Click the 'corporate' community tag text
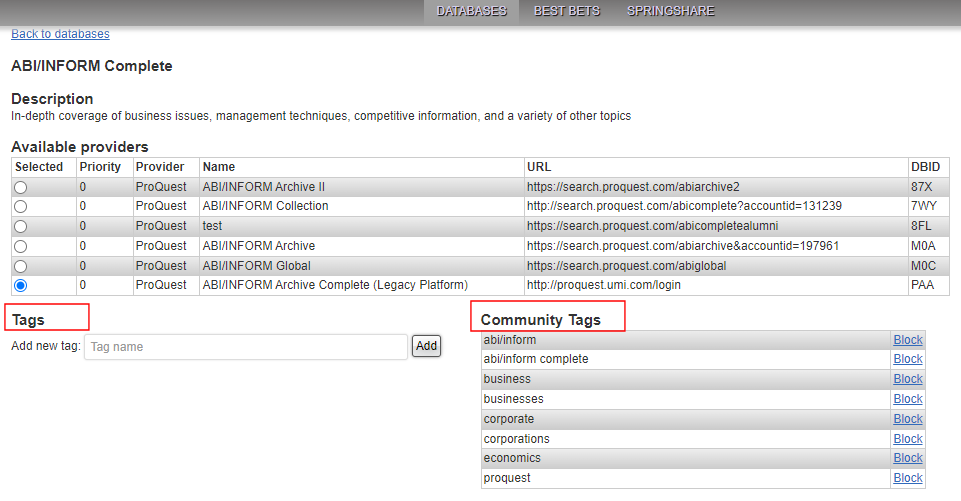The image size is (961, 501). pos(509,419)
